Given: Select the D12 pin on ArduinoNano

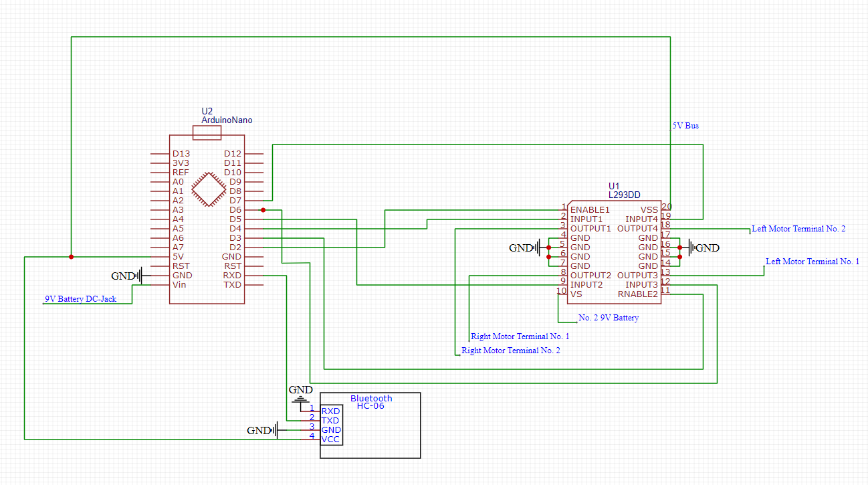Looking at the screenshot, I should (x=233, y=154).
